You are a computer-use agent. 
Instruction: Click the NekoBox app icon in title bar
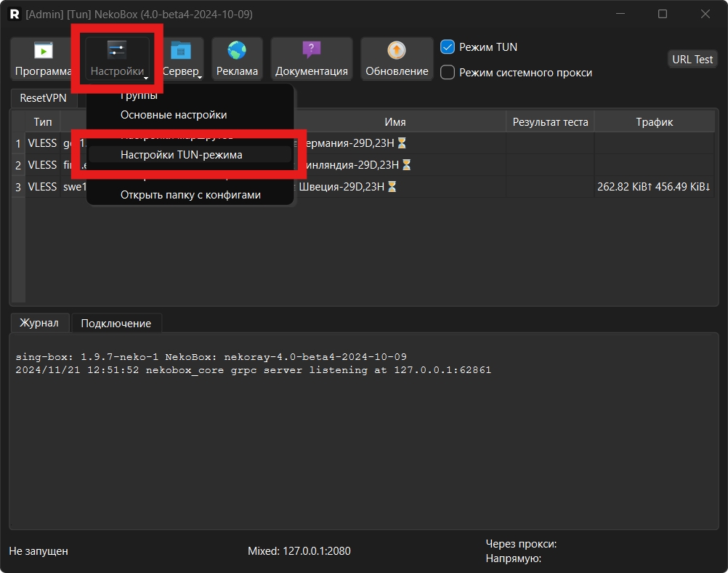pyautogui.click(x=13, y=14)
